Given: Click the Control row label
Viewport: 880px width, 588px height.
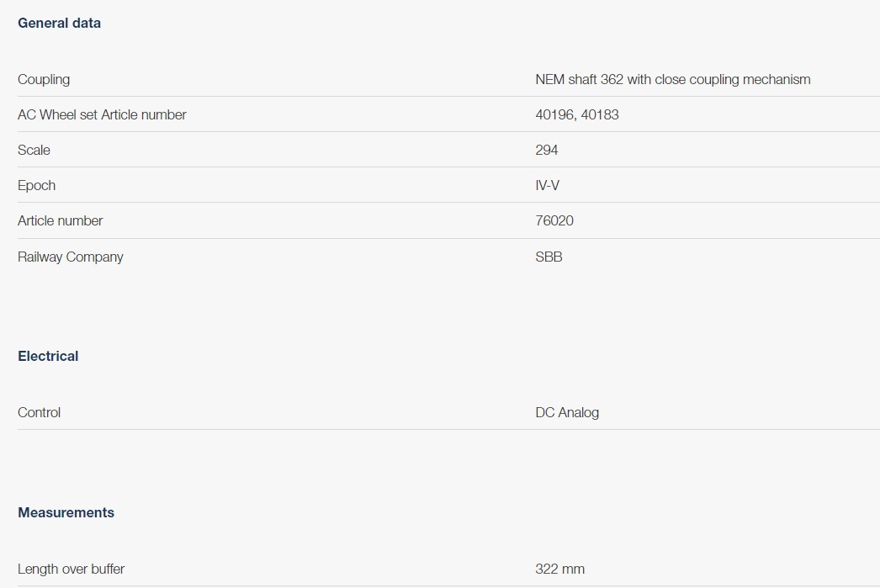Looking at the screenshot, I should [39, 413].
